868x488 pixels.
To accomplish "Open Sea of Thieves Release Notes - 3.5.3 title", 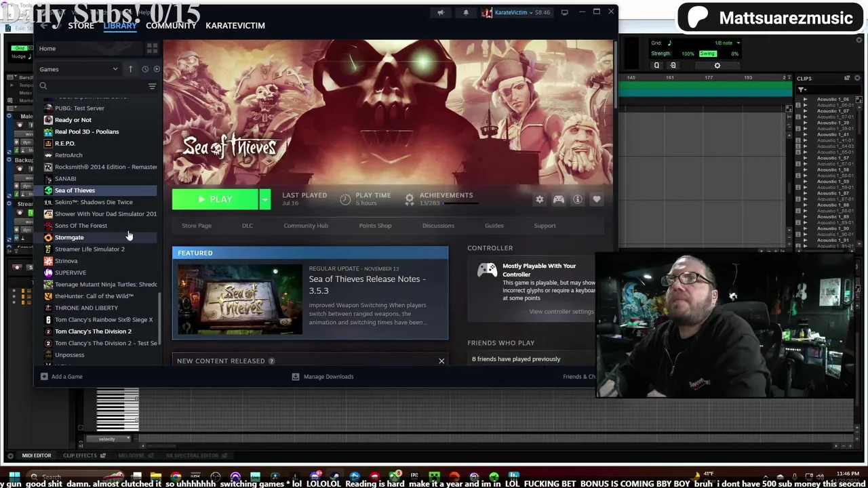I will coord(367,285).
